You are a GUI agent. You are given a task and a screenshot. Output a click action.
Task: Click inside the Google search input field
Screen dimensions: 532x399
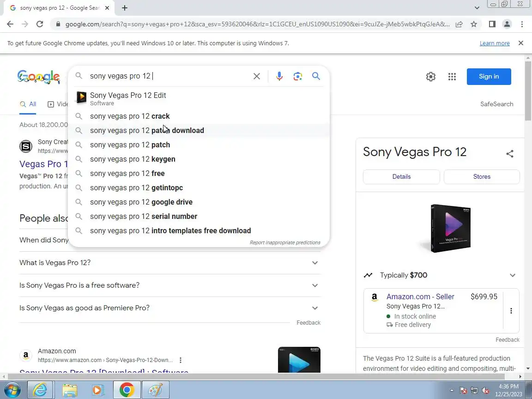(169, 76)
